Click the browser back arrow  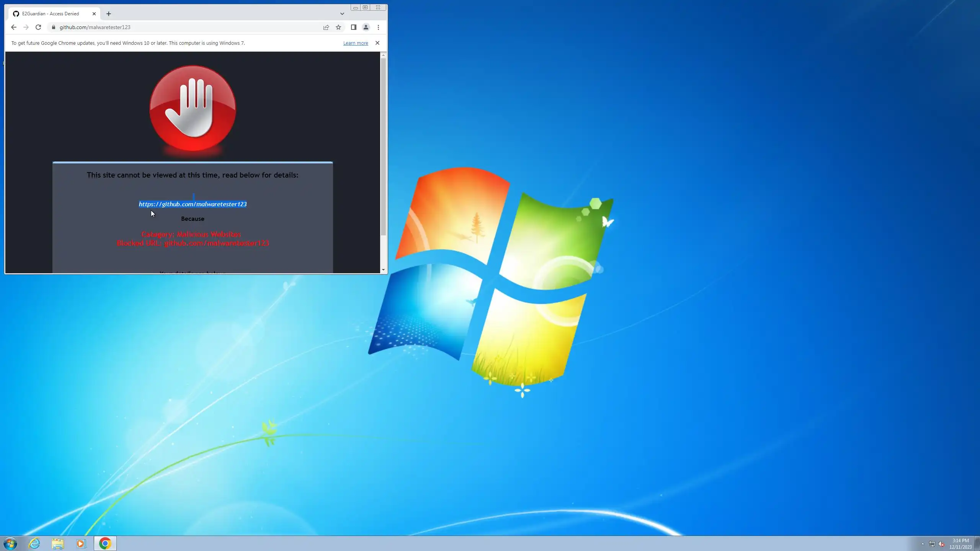point(14,27)
